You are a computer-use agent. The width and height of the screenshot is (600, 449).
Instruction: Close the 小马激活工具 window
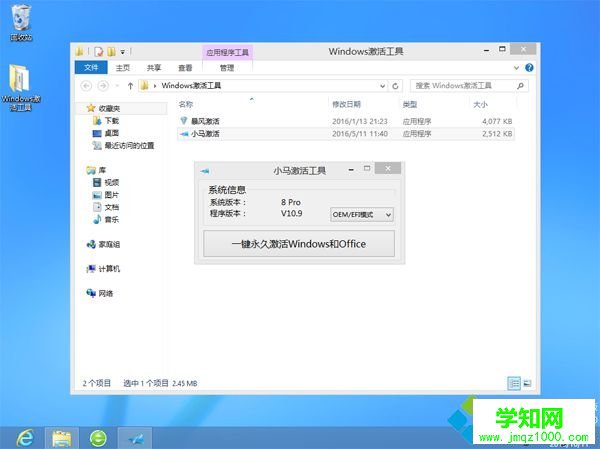tap(388, 168)
